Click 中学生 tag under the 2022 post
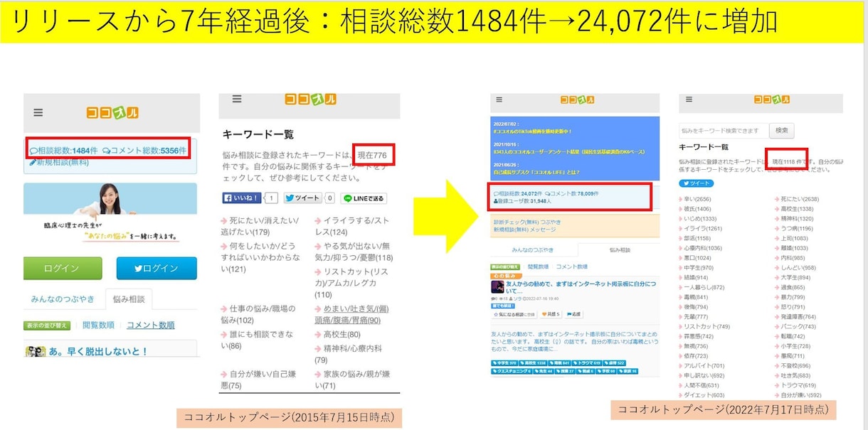This screenshot has width=868, height=430. [505, 363]
